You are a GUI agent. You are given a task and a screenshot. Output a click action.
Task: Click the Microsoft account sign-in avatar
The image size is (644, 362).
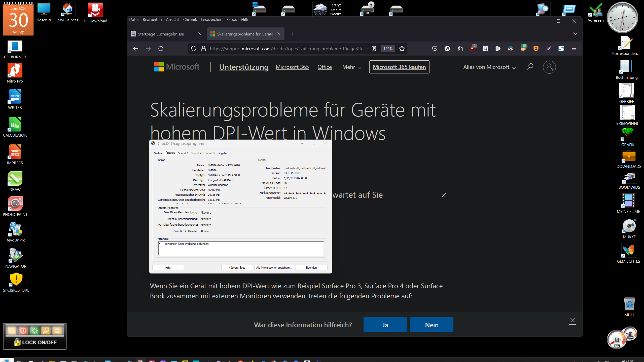tap(549, 67)
